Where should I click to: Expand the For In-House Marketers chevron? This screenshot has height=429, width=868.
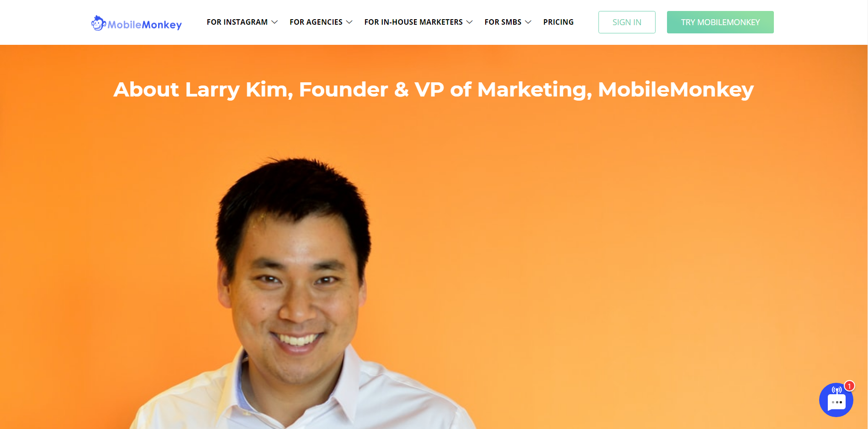[470, 22]
